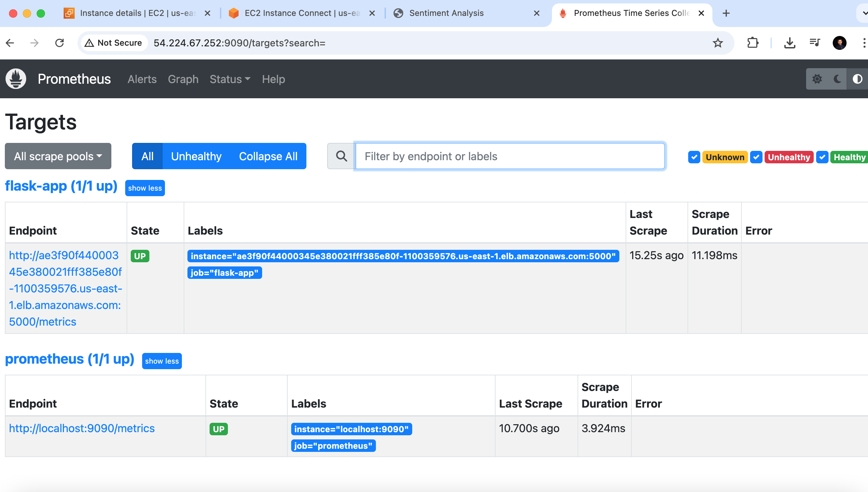Open the user profile avatar
This screenshot has height=492, width=868.
(x=839, y=43)
